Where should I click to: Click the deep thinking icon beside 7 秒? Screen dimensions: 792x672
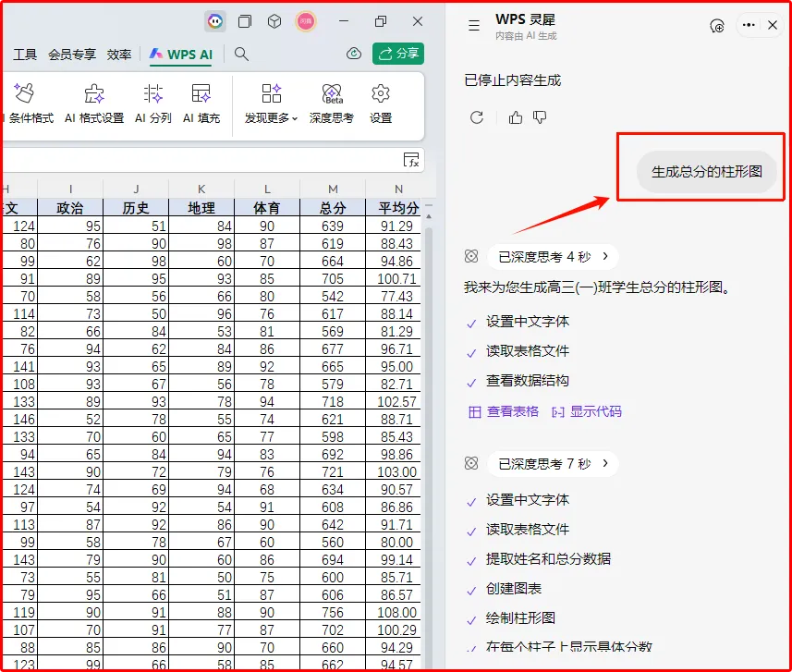(471, 463)
